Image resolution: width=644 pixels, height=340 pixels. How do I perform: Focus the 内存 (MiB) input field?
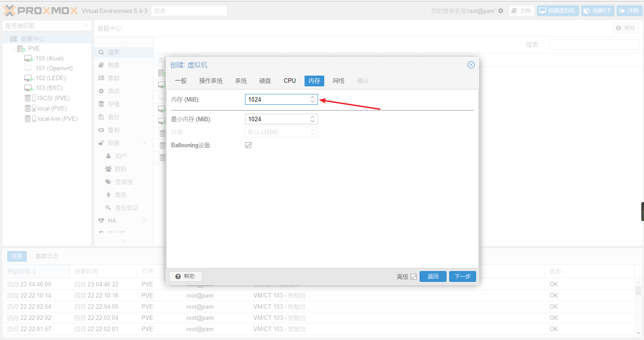pos(281,99)
